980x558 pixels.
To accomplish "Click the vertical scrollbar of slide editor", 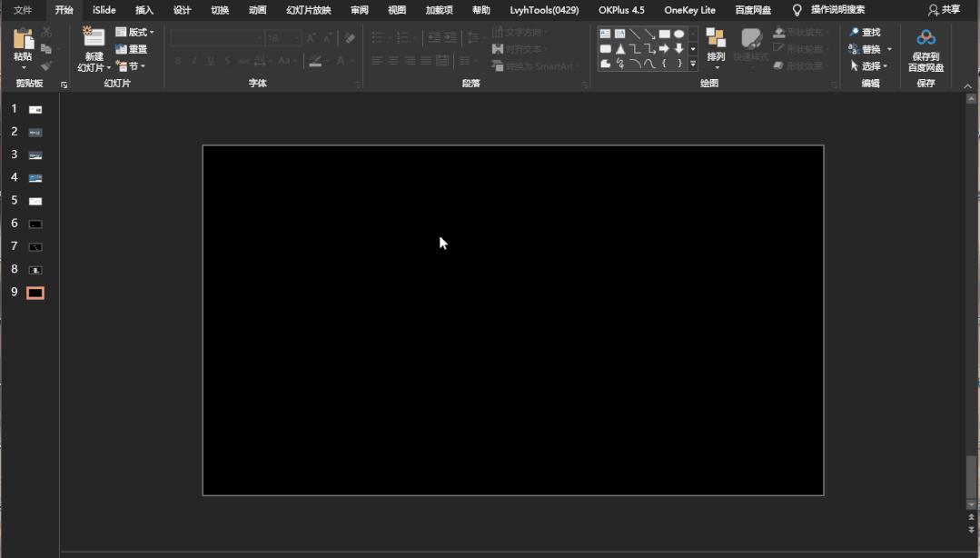I will [x=971, y=475].
